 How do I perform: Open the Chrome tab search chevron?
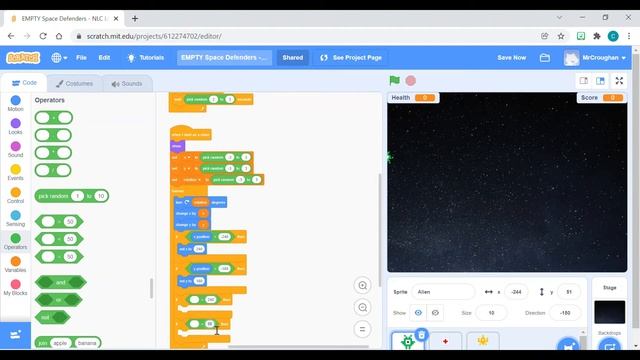(560, 18)
